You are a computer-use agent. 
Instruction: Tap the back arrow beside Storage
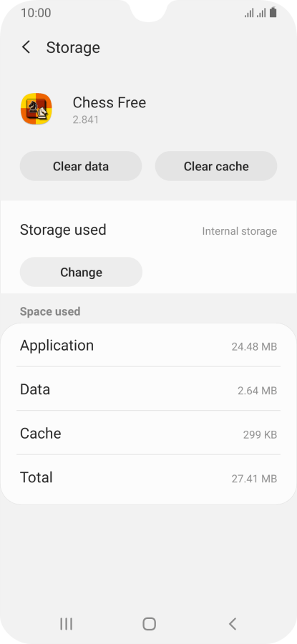pyautogui.click(x=26, y=47)
